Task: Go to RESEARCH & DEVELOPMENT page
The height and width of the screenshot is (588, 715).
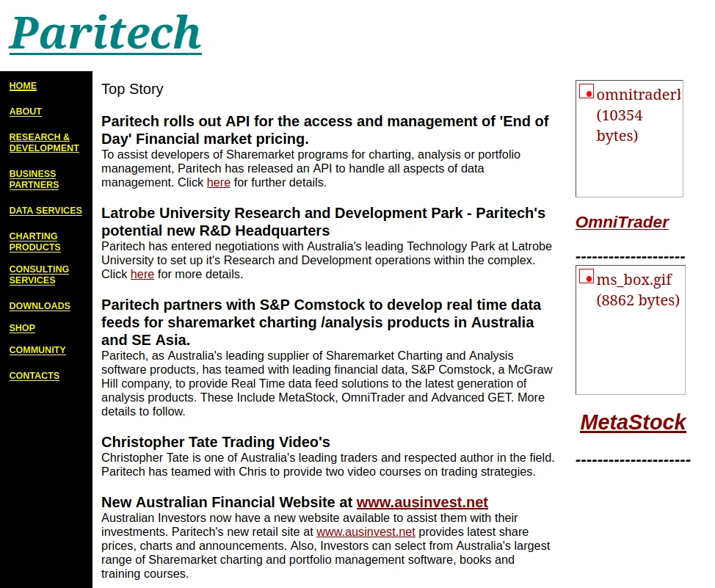Action: [x=44, y=142]
